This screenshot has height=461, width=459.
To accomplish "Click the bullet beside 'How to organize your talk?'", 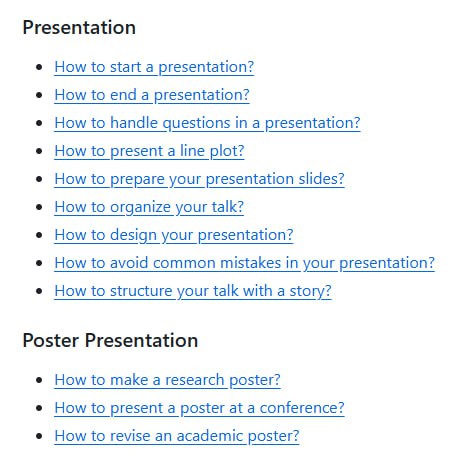I will (x=39, y=207).
